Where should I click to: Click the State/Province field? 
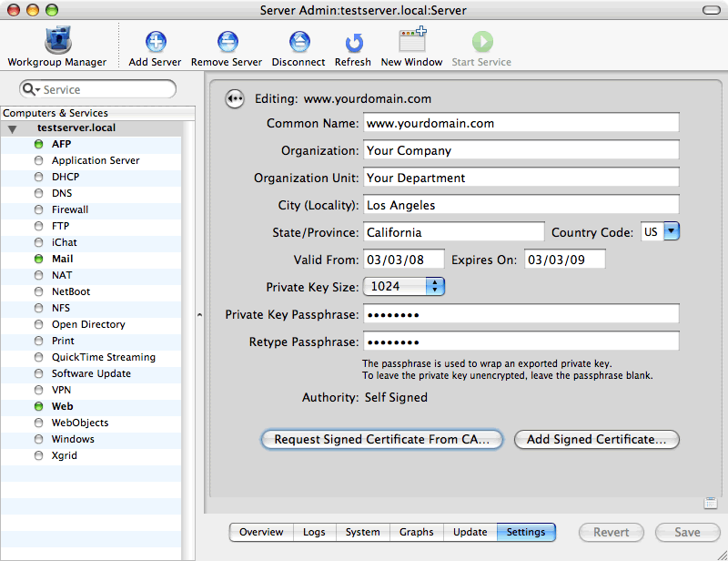click(x=453, y=232)
